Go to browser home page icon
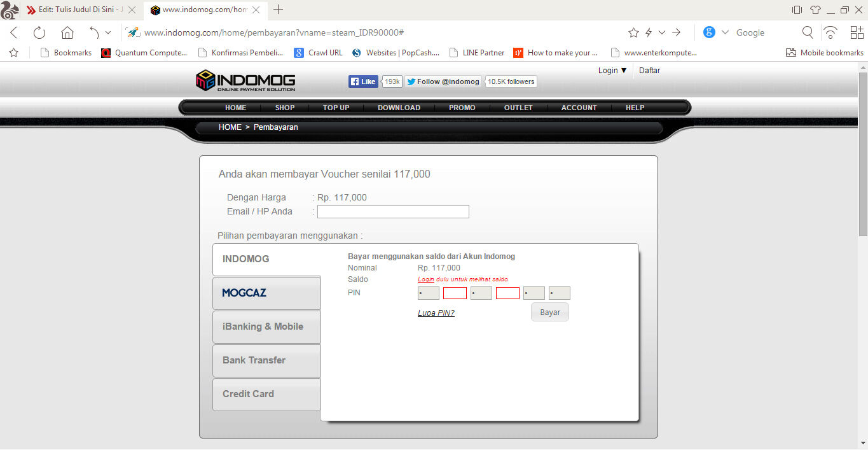Screen dimensions: 868x450 67,32
